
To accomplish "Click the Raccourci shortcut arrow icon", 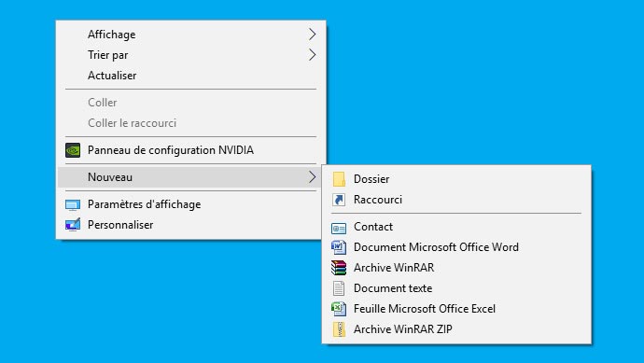I will point(339,200).
